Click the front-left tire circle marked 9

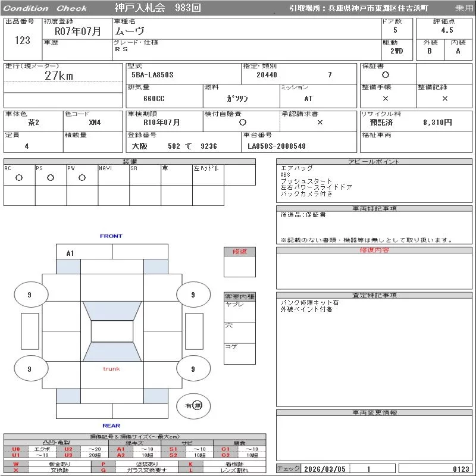tap(29, 295)
